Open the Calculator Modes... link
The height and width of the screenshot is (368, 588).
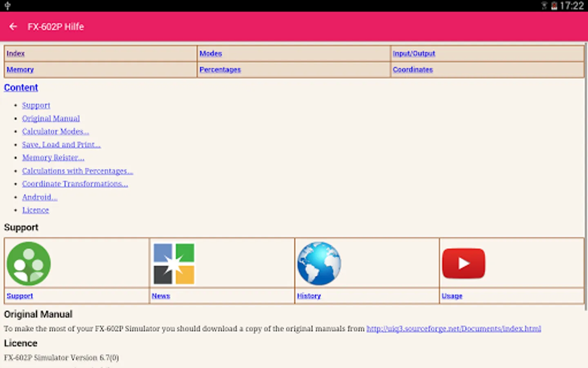point(56,132)
